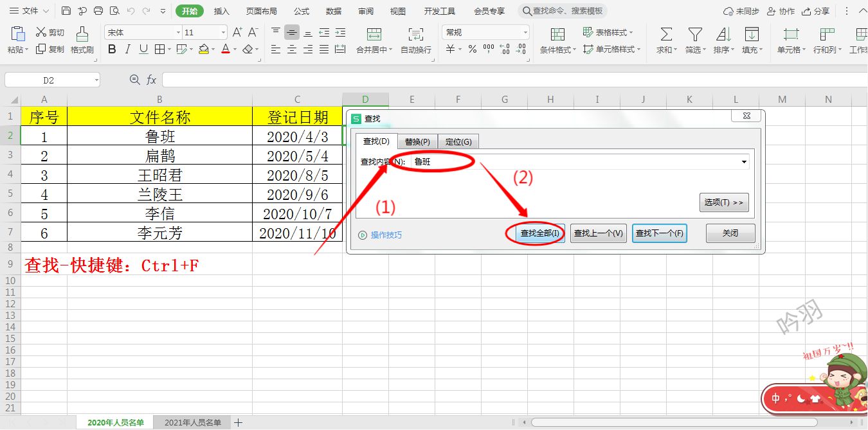
Task: Click Find Previous (查找上一个) button
Action: [599, 233]
